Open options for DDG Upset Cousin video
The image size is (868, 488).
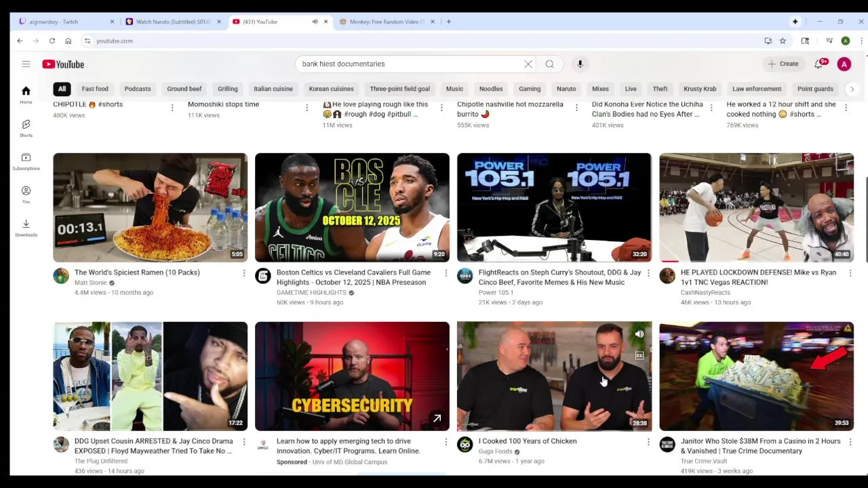point(244,442)
